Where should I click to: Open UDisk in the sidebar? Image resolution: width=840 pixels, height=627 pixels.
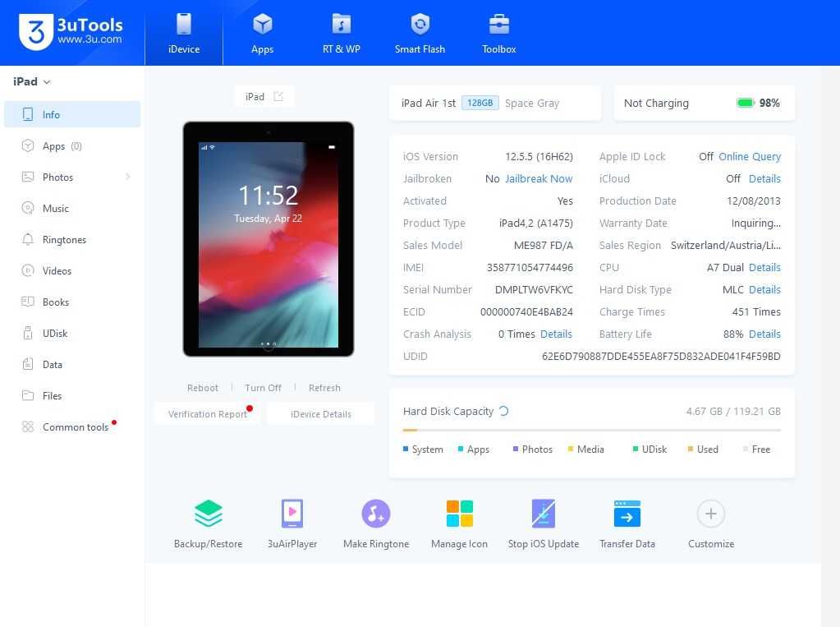[72, 333]
